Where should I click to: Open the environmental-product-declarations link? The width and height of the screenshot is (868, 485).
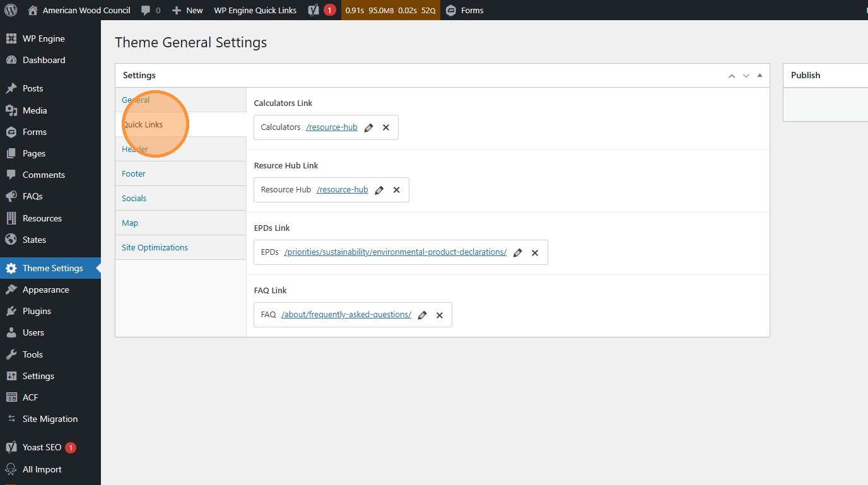click(x=395, y=252)
